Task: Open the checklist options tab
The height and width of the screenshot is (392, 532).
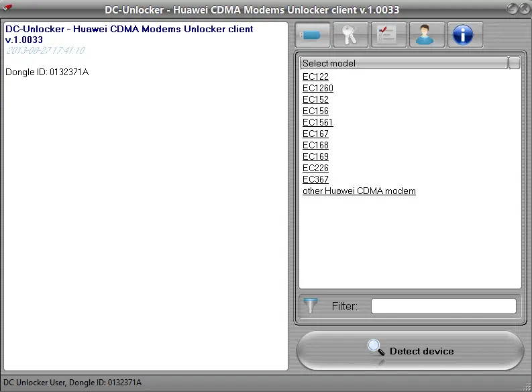Action: pos(389,35)
